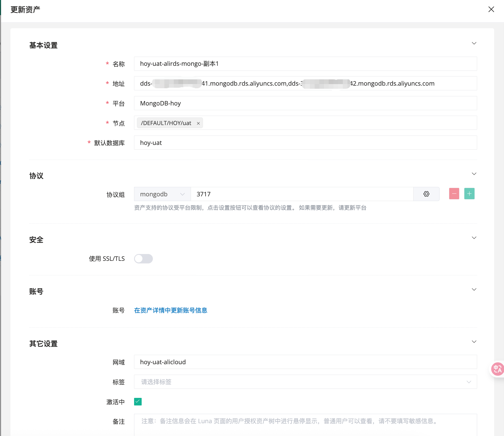
Task: Open the mongodb protocol dropdown
Action: point(162,194)
